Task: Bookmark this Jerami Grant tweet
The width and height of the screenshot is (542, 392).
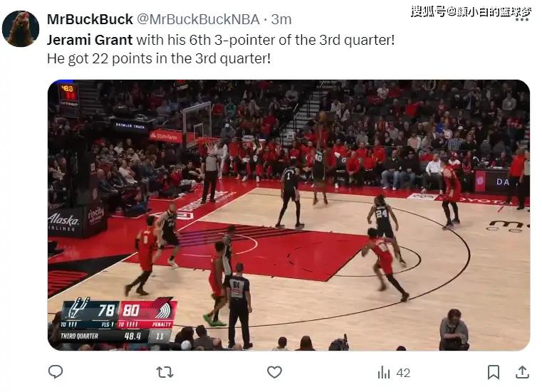Action: [494, 372]
